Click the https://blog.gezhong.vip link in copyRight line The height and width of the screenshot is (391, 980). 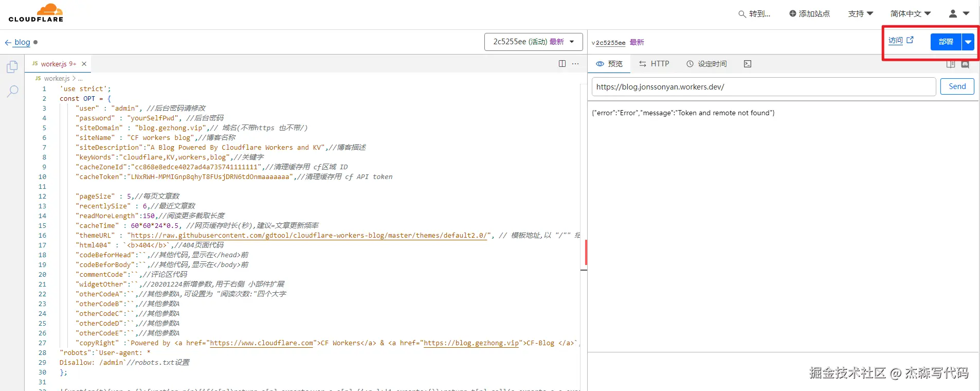[471, 343]
